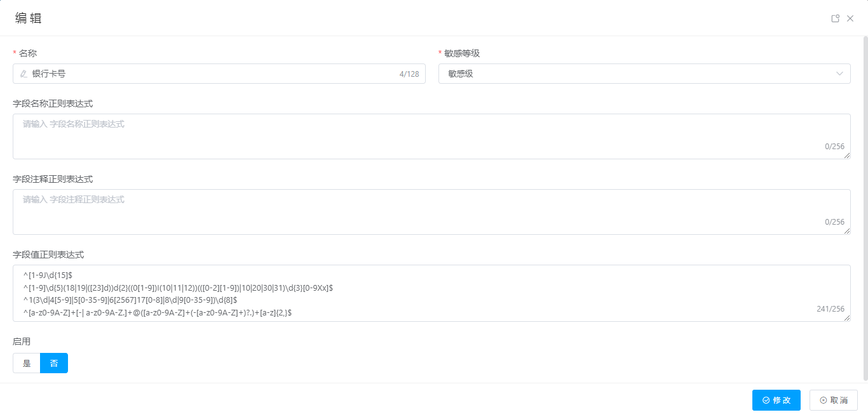The image size is (868, 417).
Task: Expand the chevron arrow of 敏感等级 select
Action: click(x=839, y=74)
